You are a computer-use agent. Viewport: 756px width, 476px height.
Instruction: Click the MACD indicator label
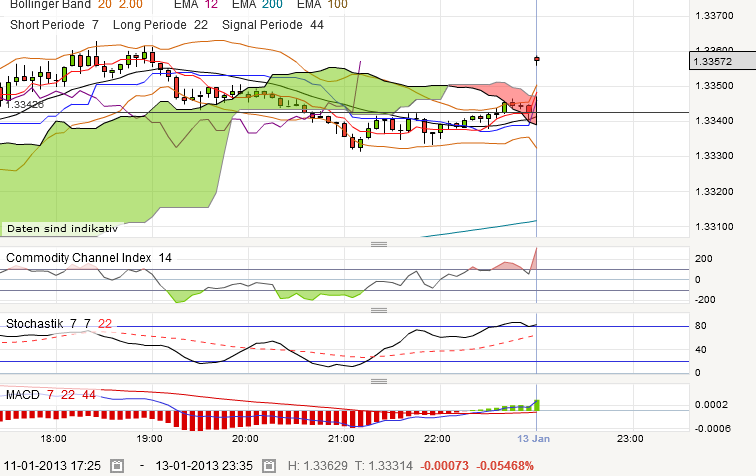pos(22,395)
